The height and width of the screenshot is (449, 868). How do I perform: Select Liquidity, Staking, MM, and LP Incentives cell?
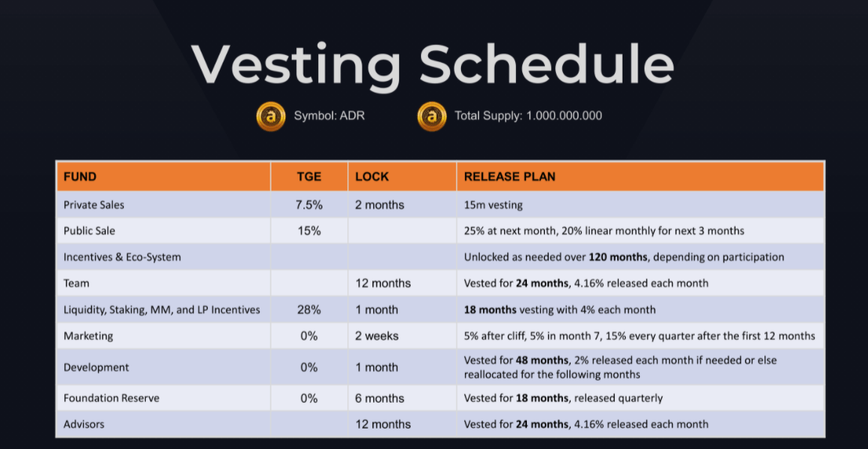click(162, 309)
